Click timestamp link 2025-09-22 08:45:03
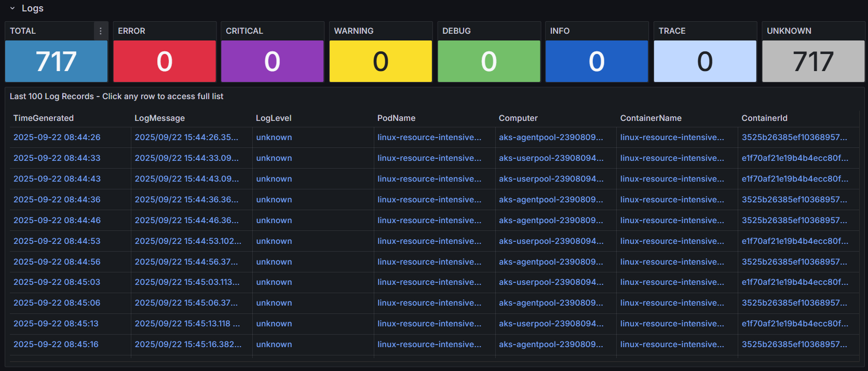Viewport: 868px width, 371px height. pos(57,282)
